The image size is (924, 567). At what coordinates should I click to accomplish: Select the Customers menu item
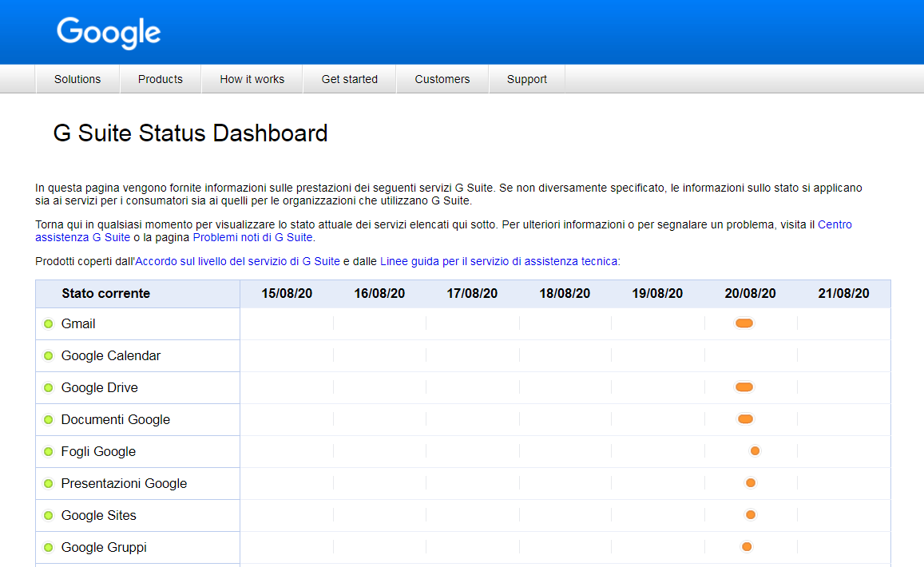point(442,79)
